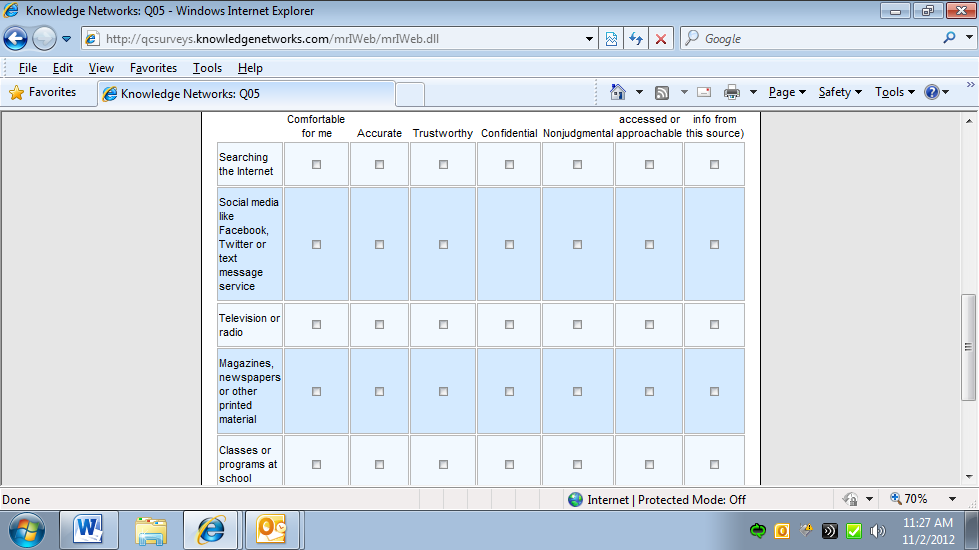This screenshot has height=550, width=979.
Task: Click into the address bar URL field
Action: pyautogui.click(x=342, y=39)
